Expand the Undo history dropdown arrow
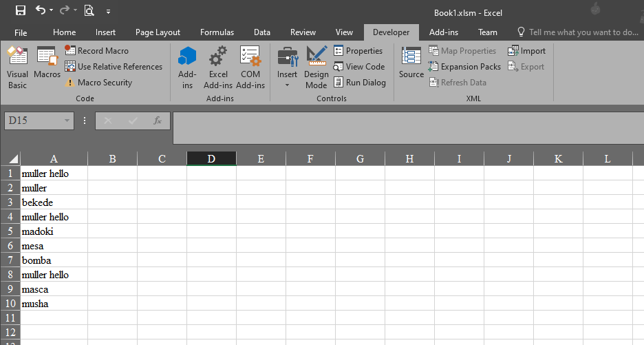644x345 pixels. click(x=52, y=10)
